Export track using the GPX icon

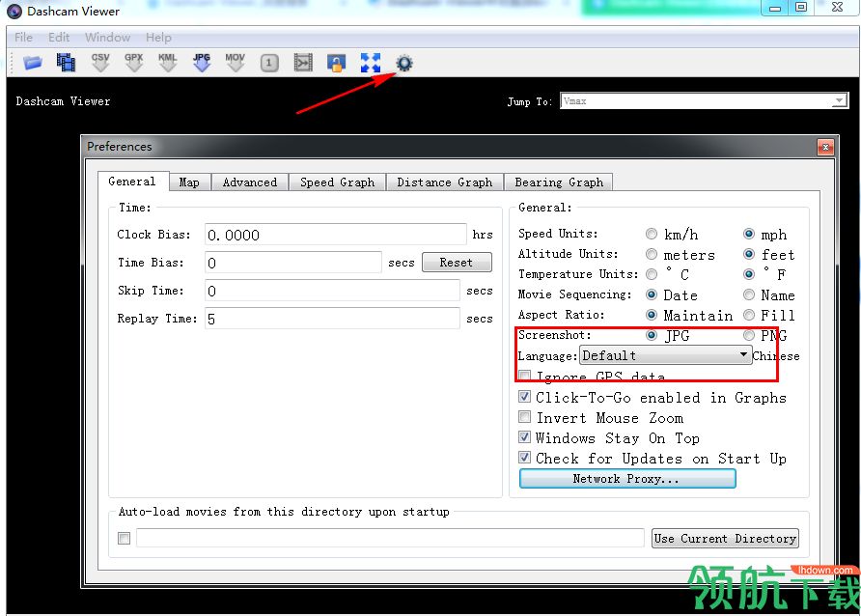[133, 63]
